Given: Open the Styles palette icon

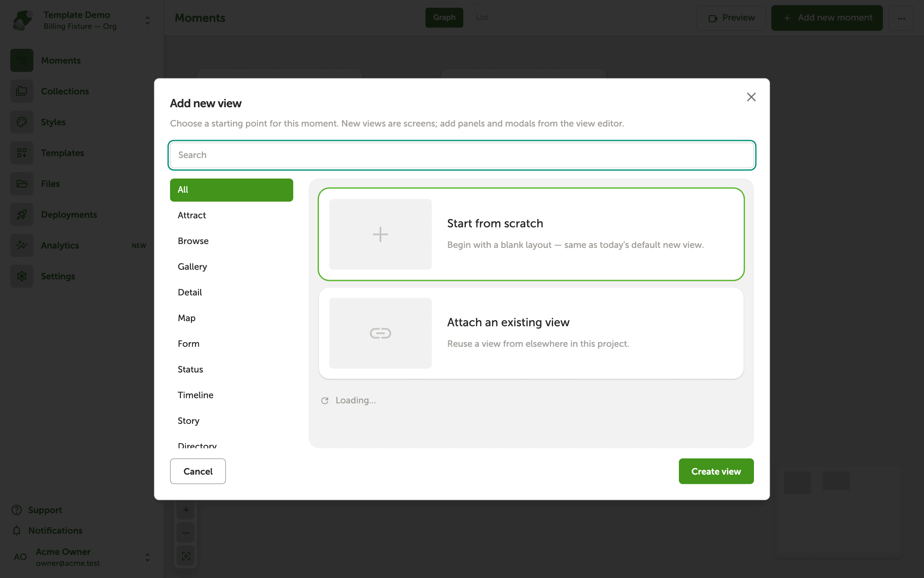Looking at the screenshot, I should point(22,122).
